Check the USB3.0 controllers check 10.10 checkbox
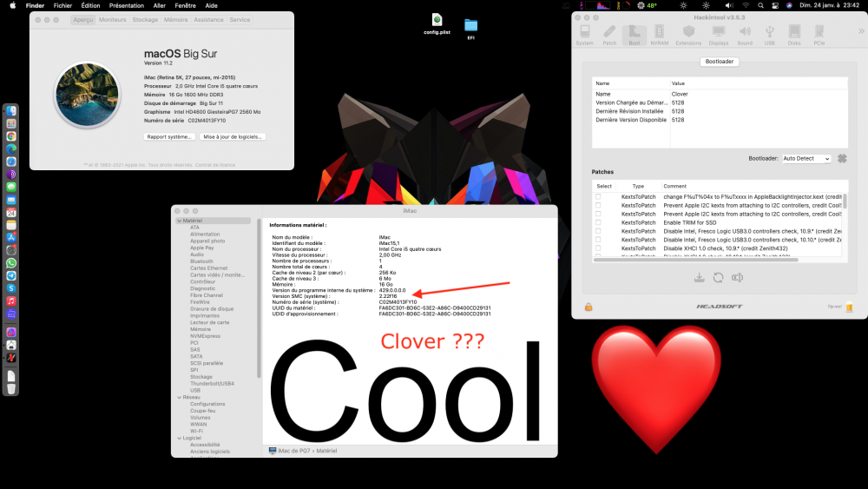868x489 pixels. pos(598,240)
